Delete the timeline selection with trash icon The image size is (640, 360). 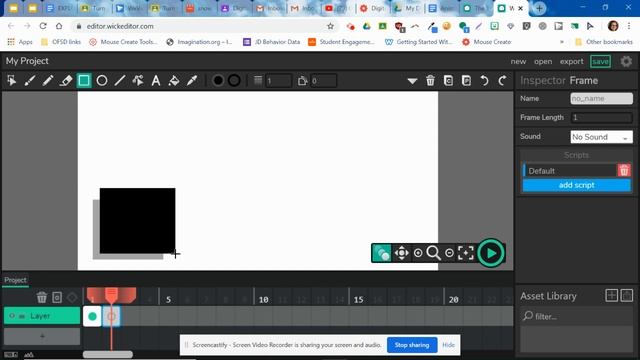pyautogui.click(x=42, y=297)
